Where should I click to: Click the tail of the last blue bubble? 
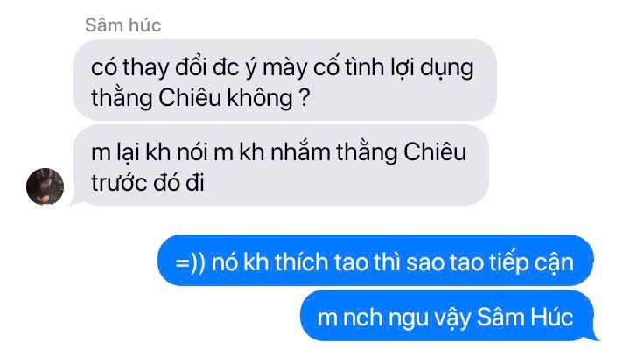(594, 337)
